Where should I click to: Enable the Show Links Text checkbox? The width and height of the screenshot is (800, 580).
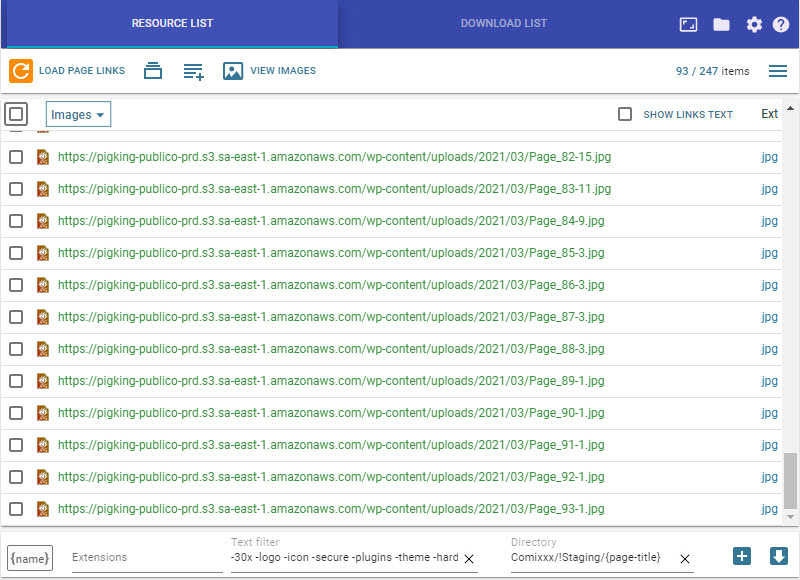(625, 114)
